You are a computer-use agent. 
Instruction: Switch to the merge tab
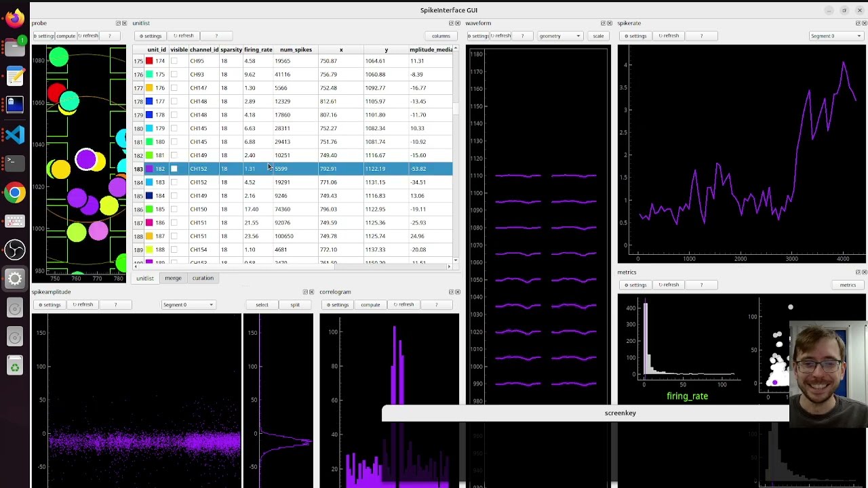tap(173, 278)
